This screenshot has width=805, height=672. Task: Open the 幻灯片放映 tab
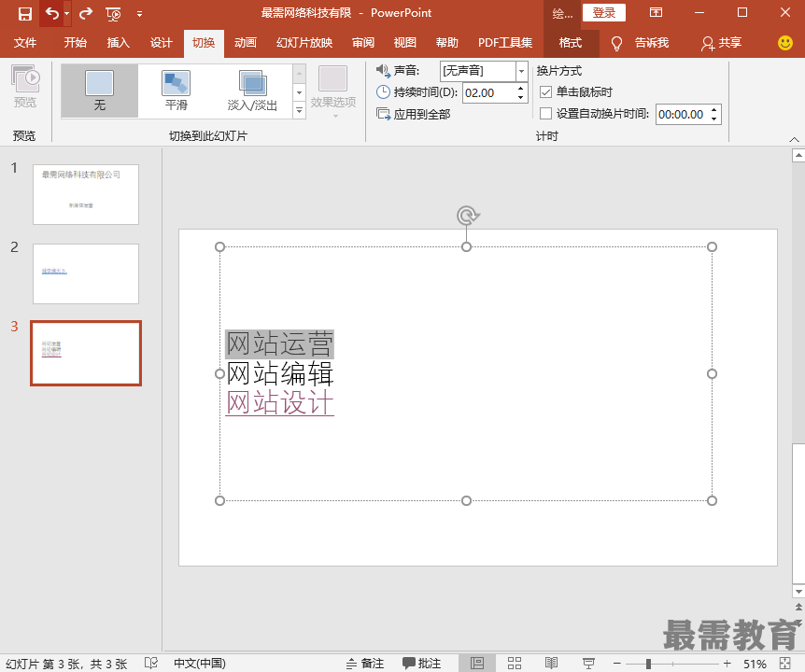pos(304,43)
